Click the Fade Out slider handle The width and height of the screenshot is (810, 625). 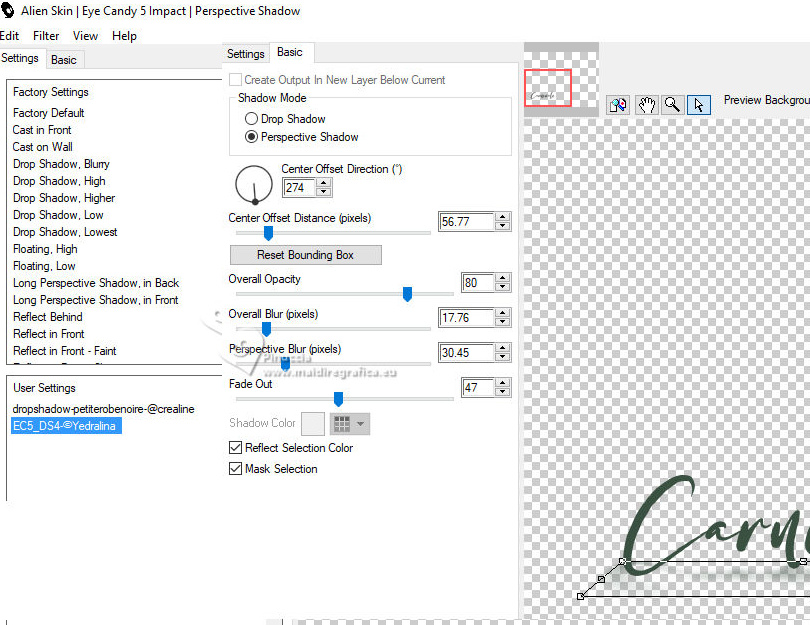coord(338,399)
